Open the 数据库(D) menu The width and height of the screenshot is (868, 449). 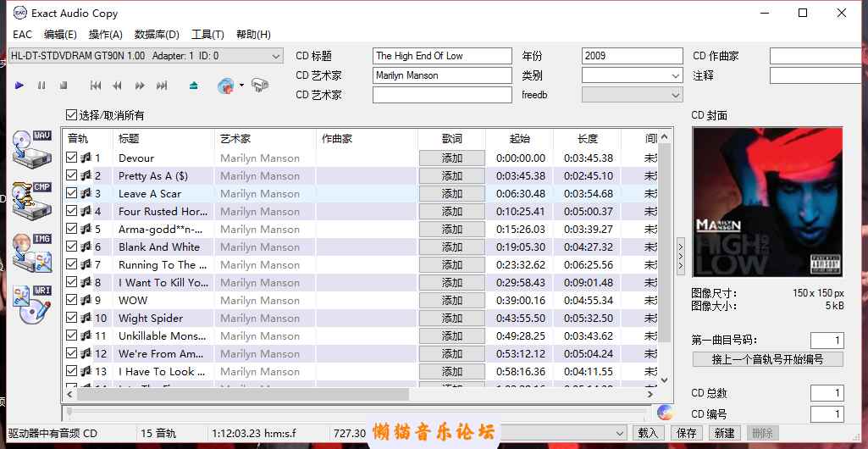tap(157, 35)
